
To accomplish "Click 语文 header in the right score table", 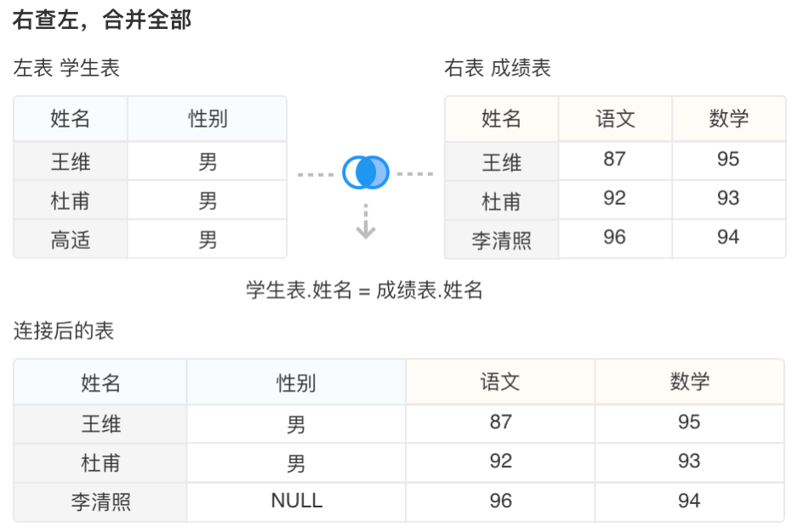I will [615, 118].
